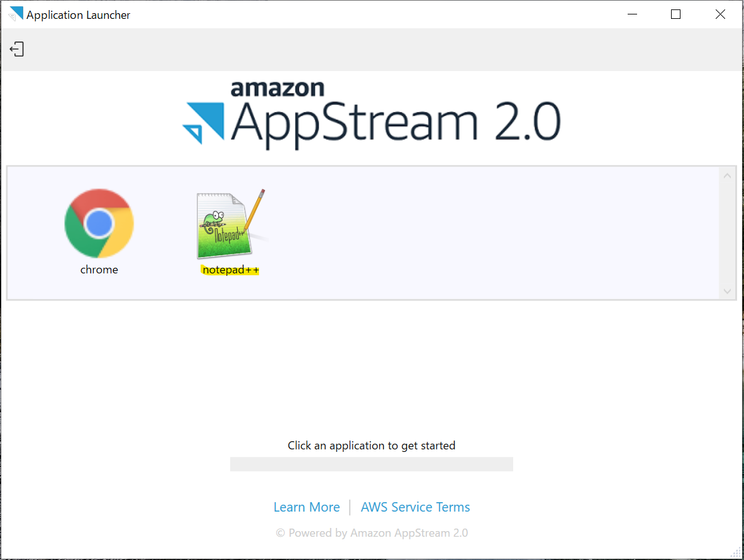744x560 pixels.
Task: Open the Learn More link
Action: click(306, 507)
